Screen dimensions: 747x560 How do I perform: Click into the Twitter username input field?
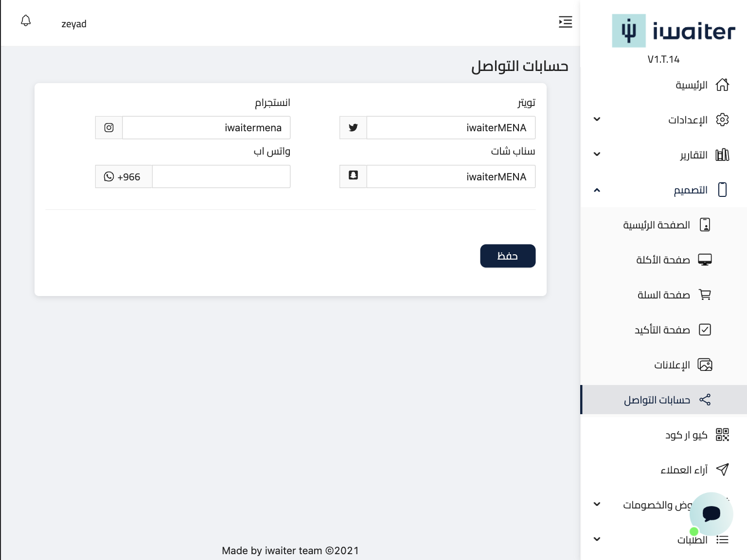450,128
